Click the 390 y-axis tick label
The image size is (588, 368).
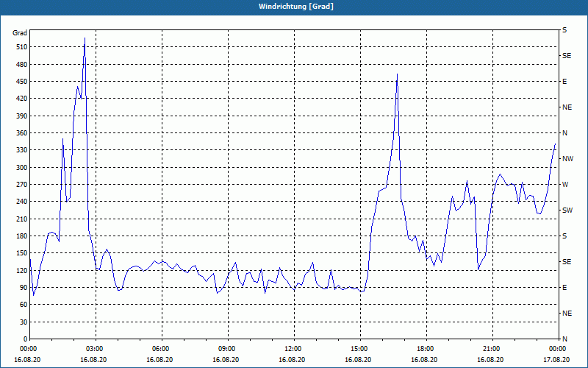(x=22, y=116)
